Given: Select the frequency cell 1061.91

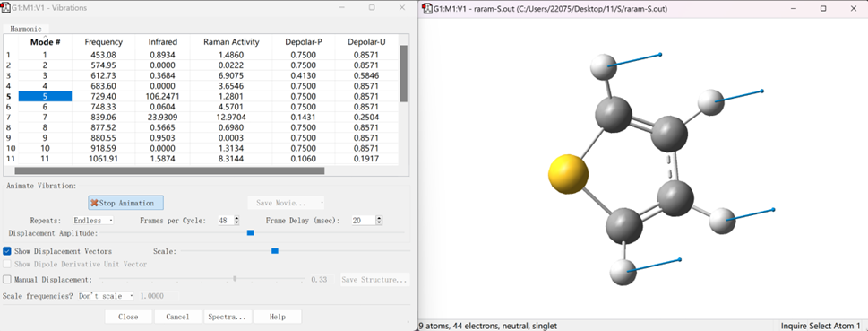Looking at the screenshot, I should [104, 159].
